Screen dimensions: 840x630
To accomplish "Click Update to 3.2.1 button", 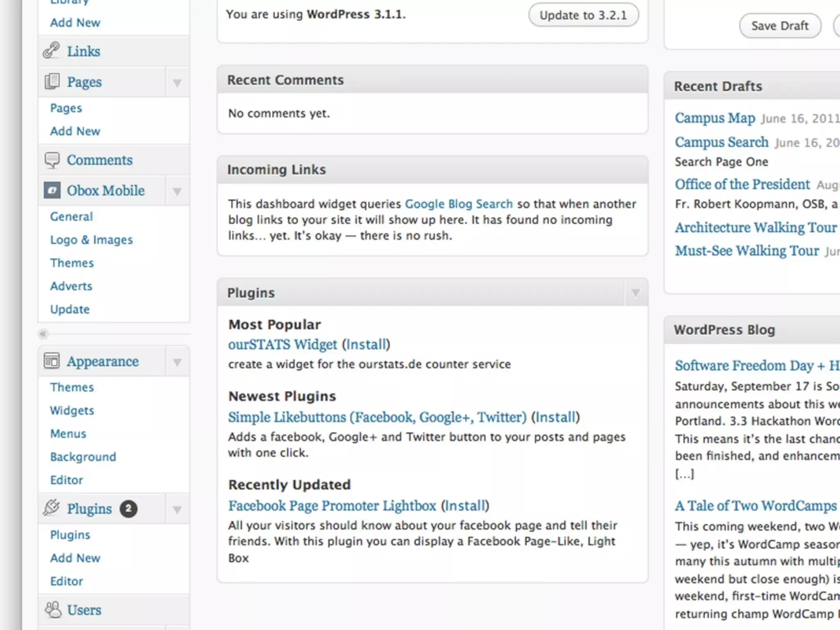I will coord(583,15).
